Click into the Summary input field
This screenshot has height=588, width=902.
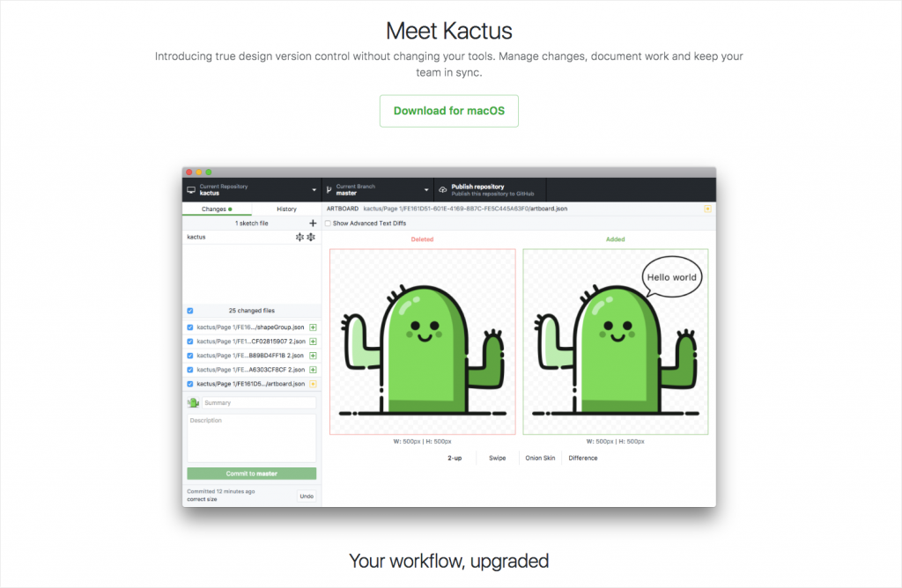point(259,403)
